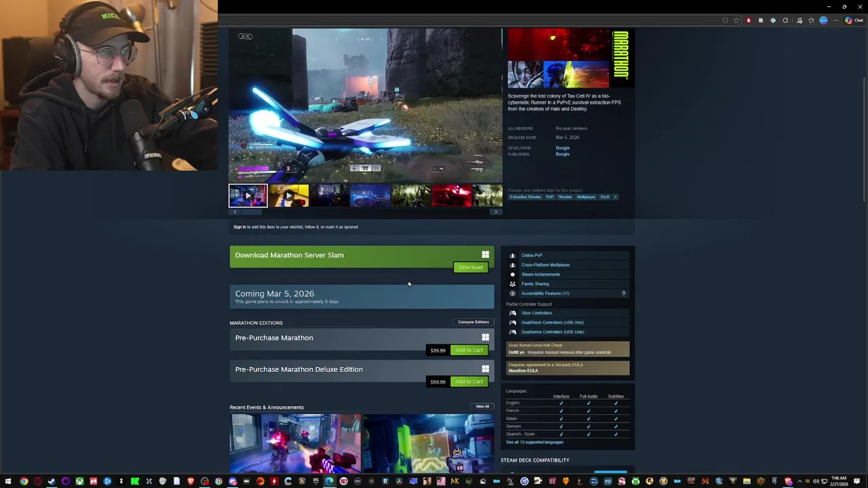The height and width of the screenshot is (488, 868).
Task: Click the Windows Start button
Action: (x=7, y=481)
